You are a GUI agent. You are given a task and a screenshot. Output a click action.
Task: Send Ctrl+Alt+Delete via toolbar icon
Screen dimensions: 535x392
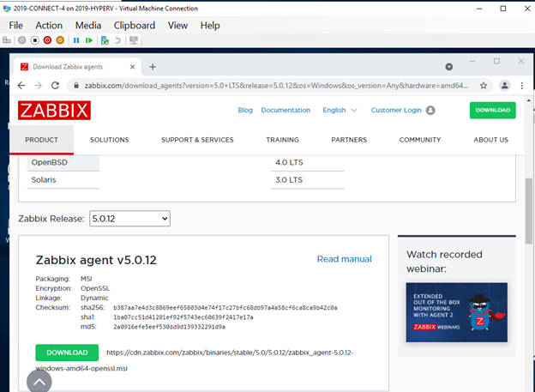coord(7,40)
